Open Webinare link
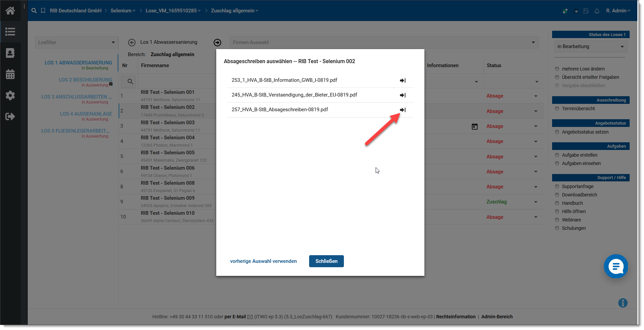 571,220
